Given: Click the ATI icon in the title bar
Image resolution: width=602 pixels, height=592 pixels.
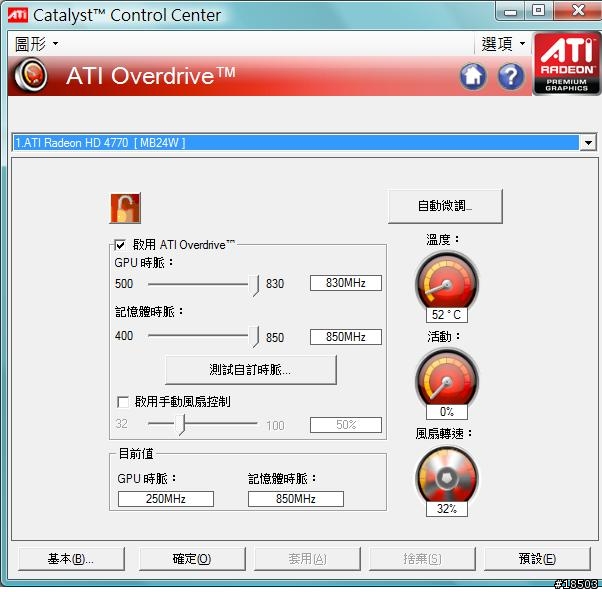Looking at the screenshot, I should click(x=18, y=15).
